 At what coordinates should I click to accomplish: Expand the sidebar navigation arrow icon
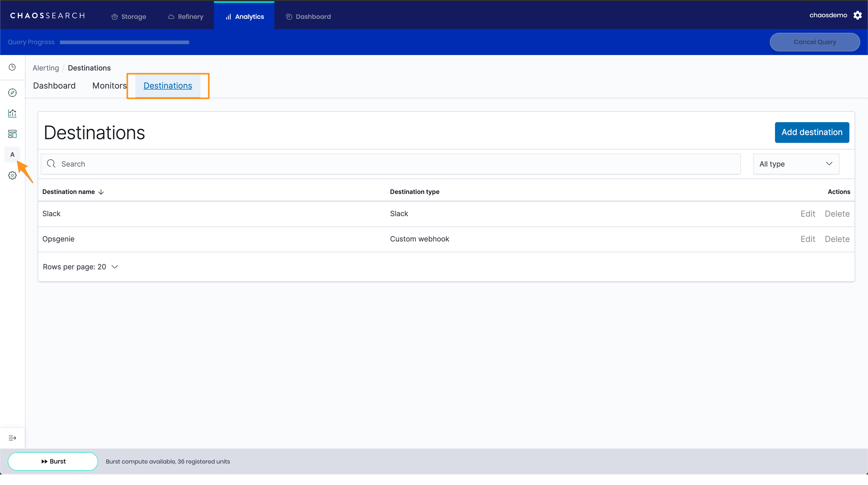point(12,438)
